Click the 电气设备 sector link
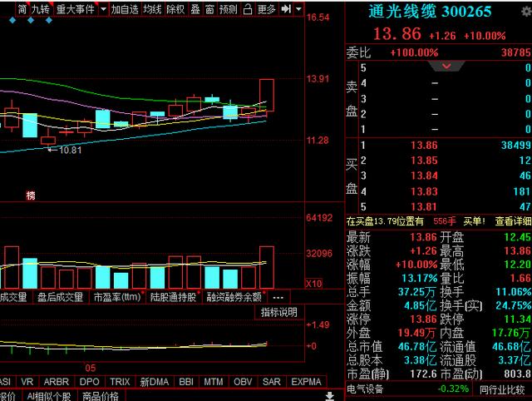Image resolution: width=532 pixels, height=401 pixels. click(365, 389)
